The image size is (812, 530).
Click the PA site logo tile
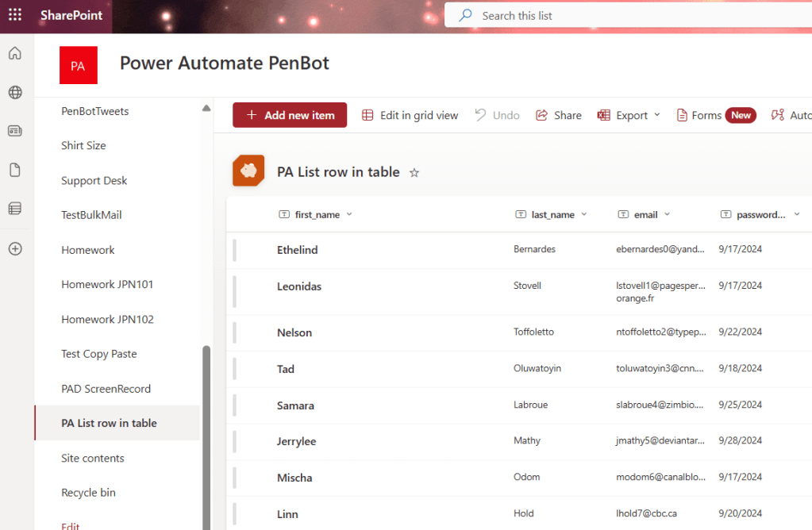click(79, 65)
